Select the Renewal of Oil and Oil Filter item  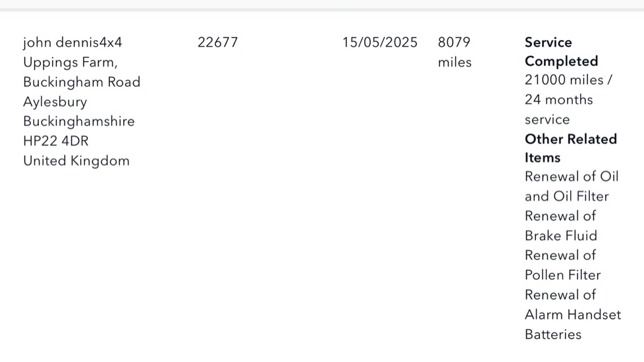571,186
